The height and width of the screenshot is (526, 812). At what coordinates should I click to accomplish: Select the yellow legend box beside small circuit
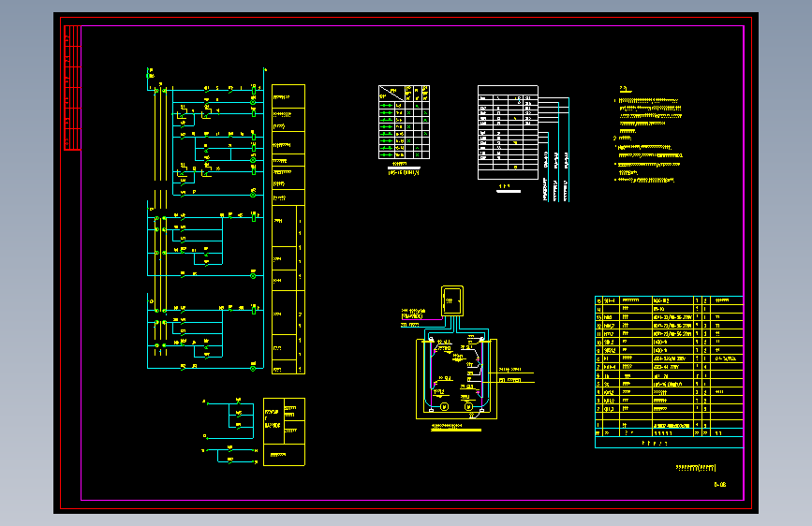(285, 431)
